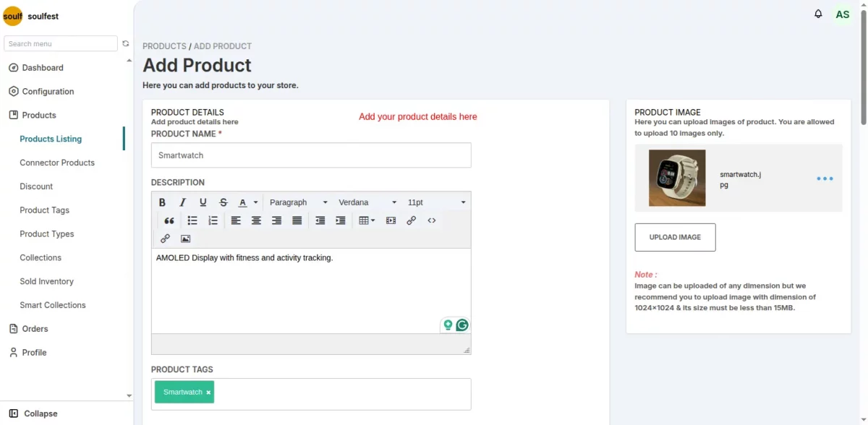Navigate to Product Tags
The width and height of the screenshot is (868, 425).
pyautogui.click(x=45, y=210)
